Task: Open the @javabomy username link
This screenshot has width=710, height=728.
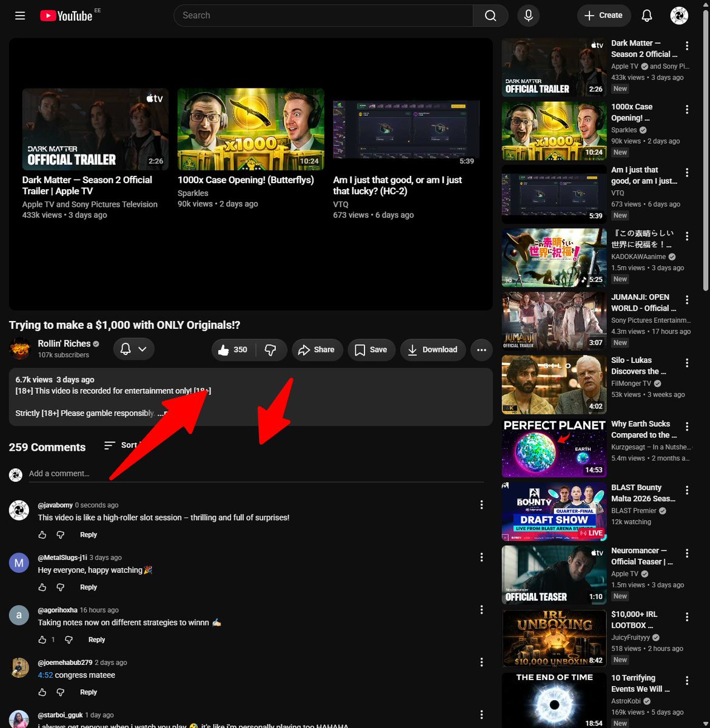Action: click(x=55, y=505)
